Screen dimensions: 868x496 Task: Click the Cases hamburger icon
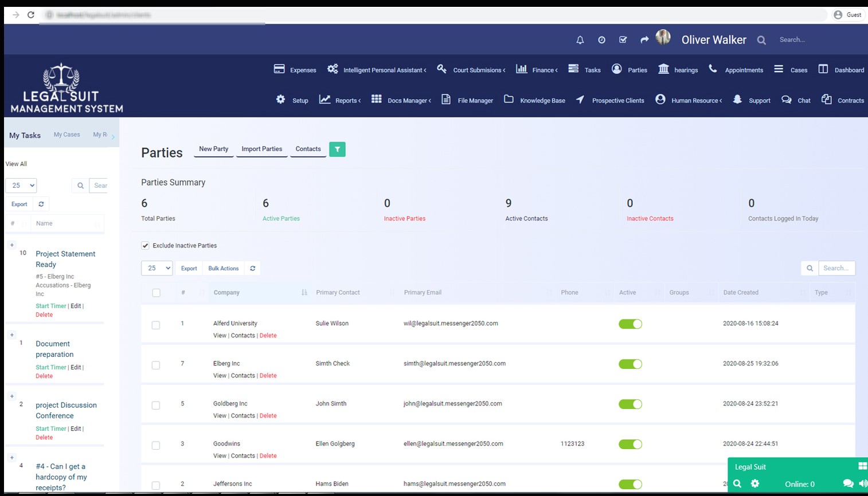pos(779,69)
